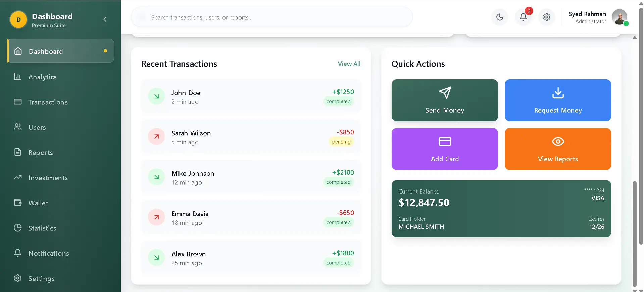644x292 pixels.
Task: Open settings using the header gear icon
Action: click(x=547, y=17)
